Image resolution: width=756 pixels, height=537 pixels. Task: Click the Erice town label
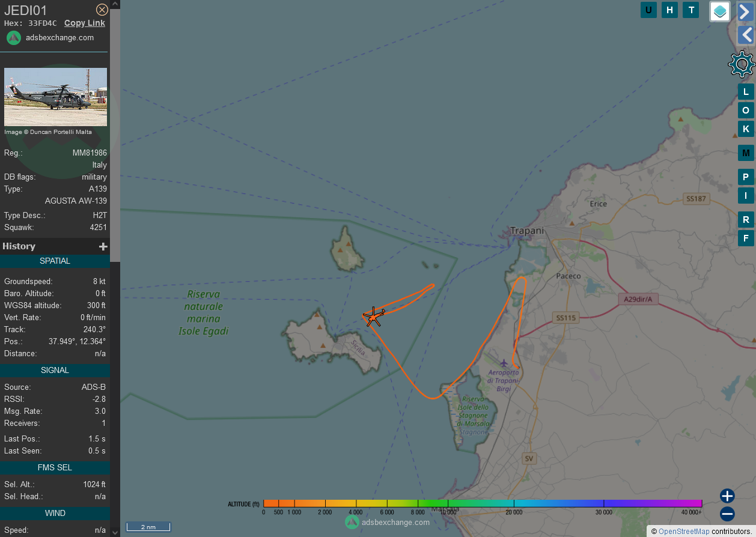(x=598, y=204)
